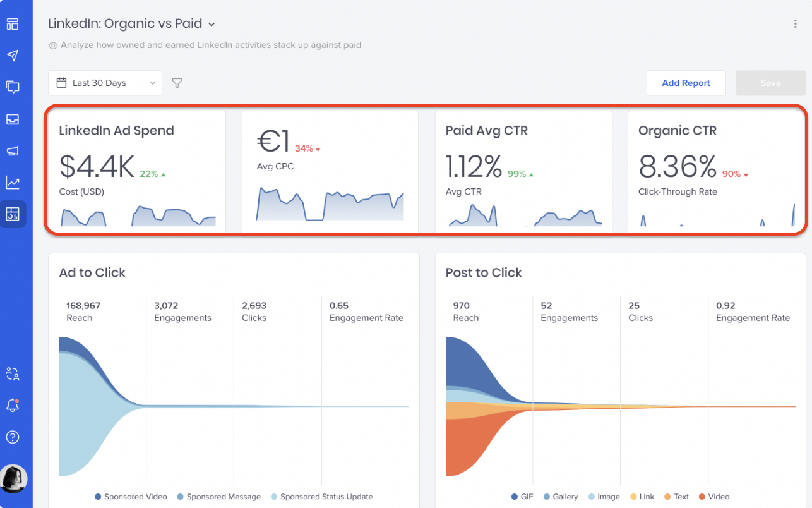This screenshot has height=508, width=812.
Task: Toggle the Image legend item
Action: [x=604, y=497]
